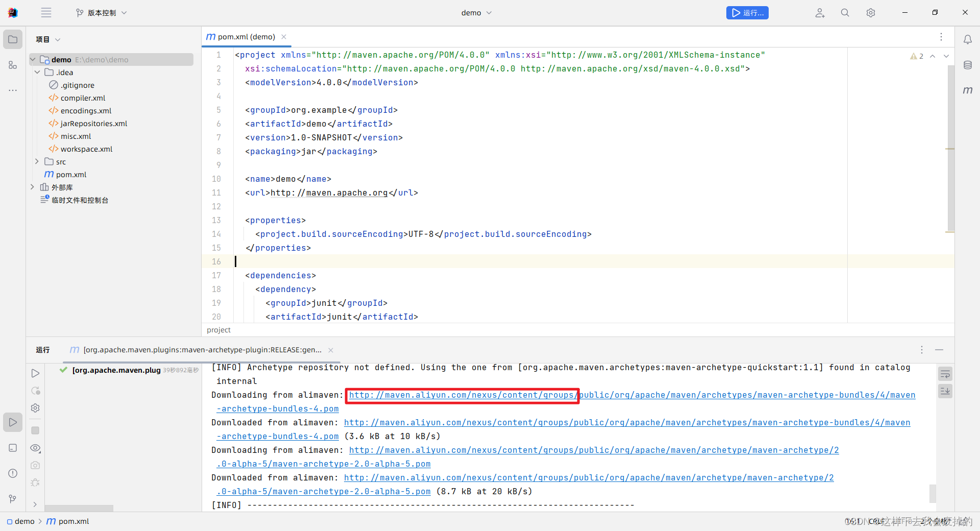Open the Git version control tool icon
The image size is (980, 531).
13,499
